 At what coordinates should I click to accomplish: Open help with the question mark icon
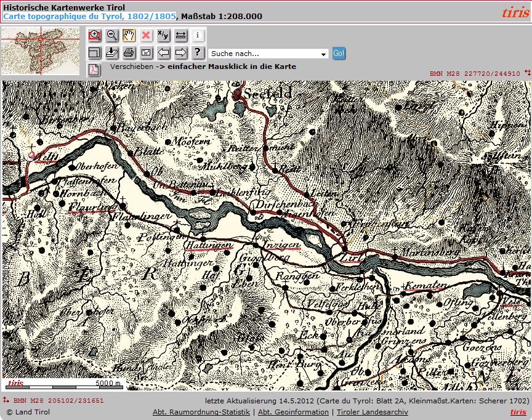(x=197, y=53)
